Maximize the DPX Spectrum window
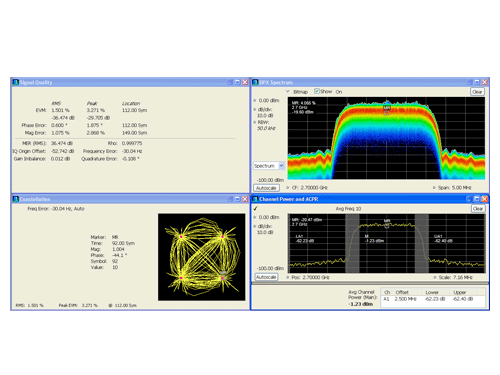Screen dimensions: 500x375 point(477,82)
